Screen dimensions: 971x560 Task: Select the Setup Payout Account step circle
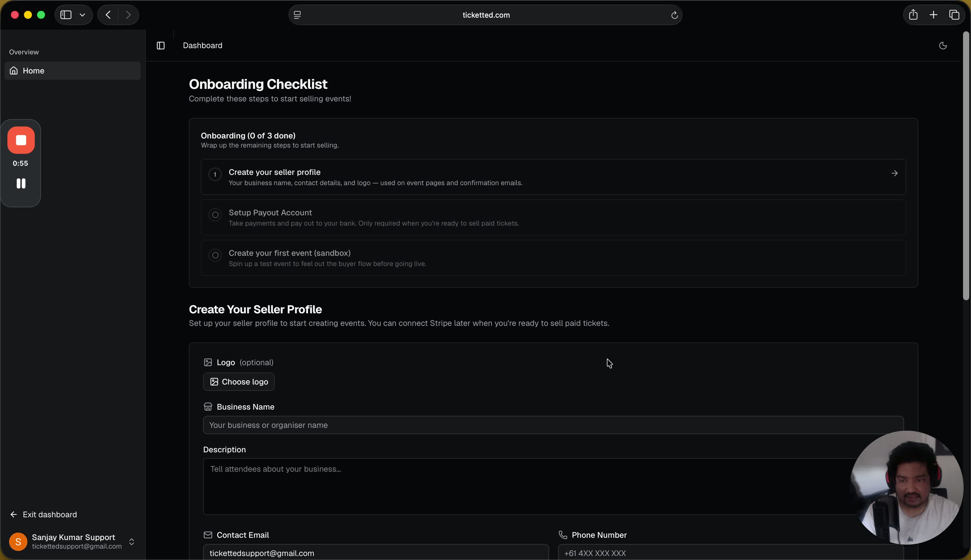[x=215, y=214]
